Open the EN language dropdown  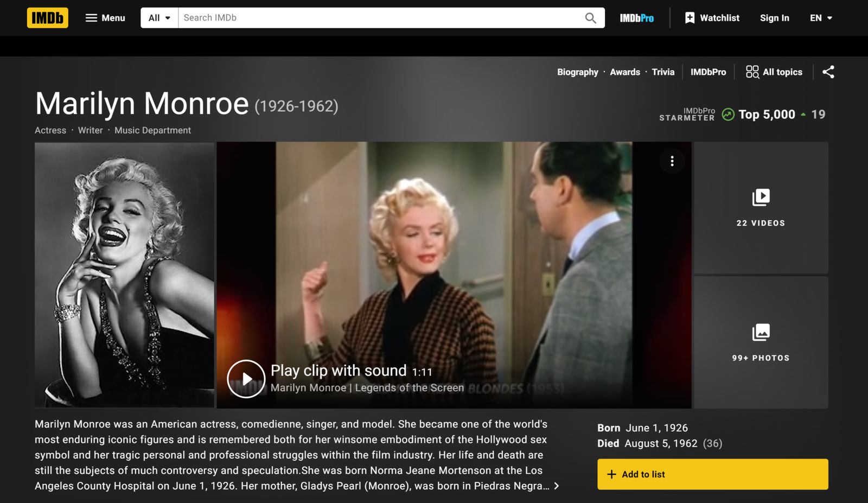pos(821,18)
